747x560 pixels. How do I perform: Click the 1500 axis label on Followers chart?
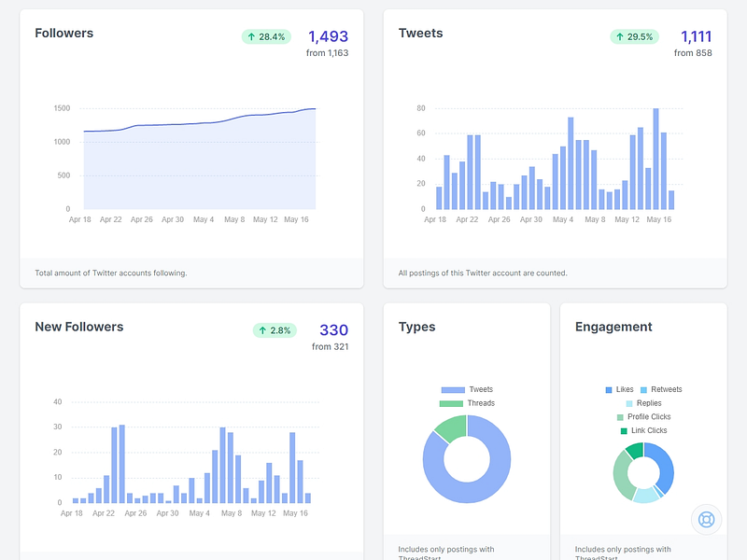(x=62, y=108)
